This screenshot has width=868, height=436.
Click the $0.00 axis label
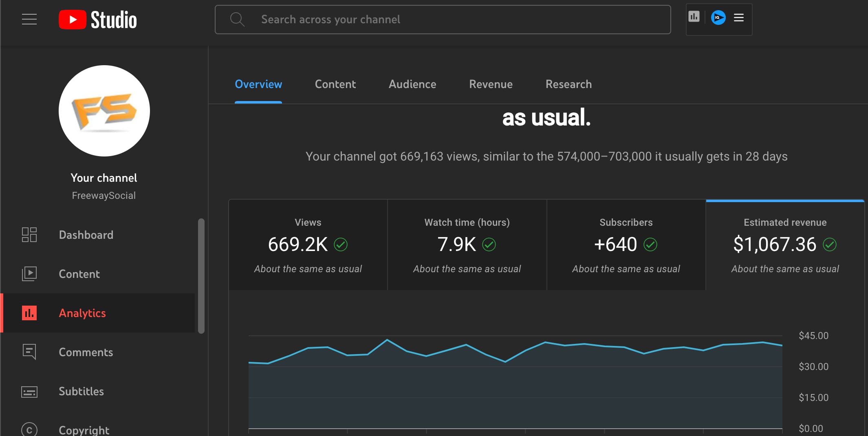coord(811,429)
